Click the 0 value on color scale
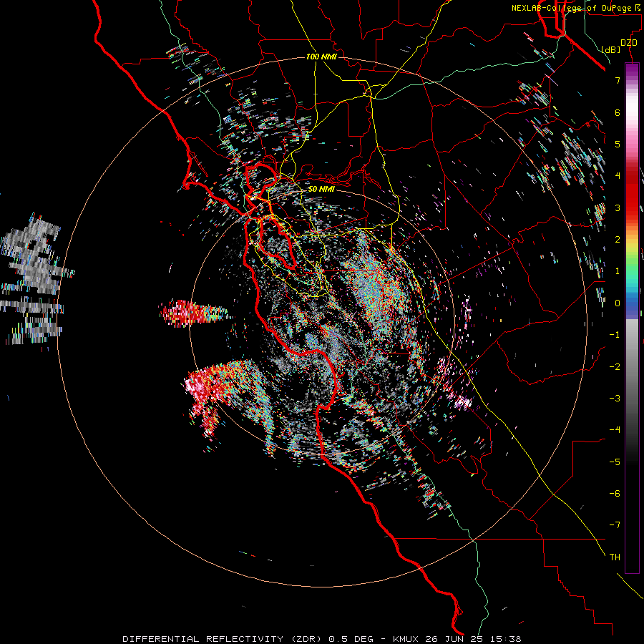Screen dimensions: 644x644 coord(618,303)
